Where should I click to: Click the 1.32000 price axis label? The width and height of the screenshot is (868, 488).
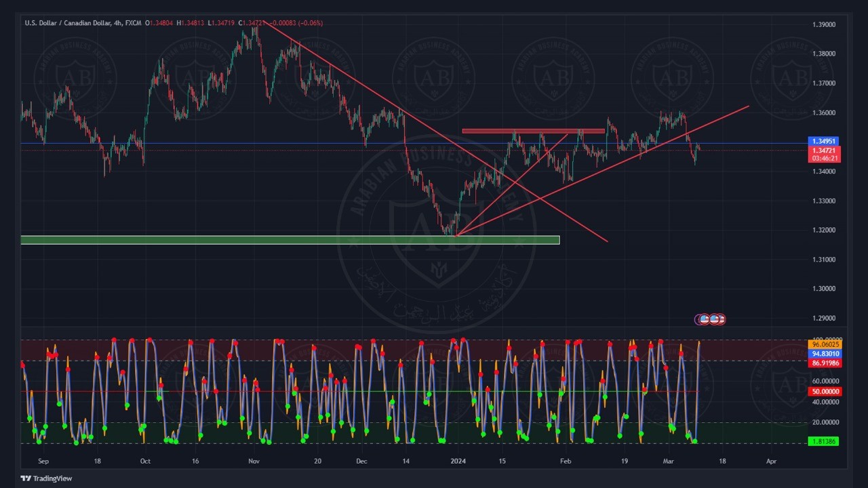(823, 230)
